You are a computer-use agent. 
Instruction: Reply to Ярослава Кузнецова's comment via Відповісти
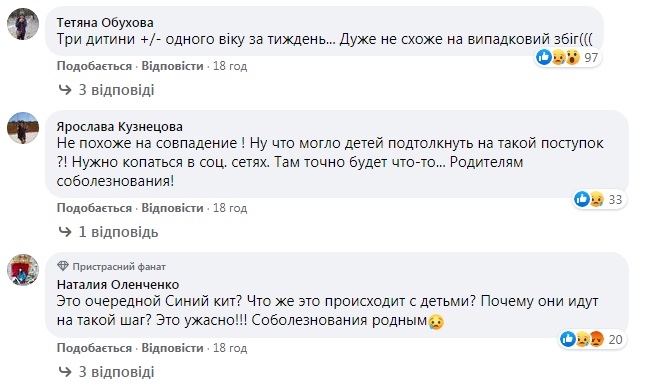pos(172,208)
